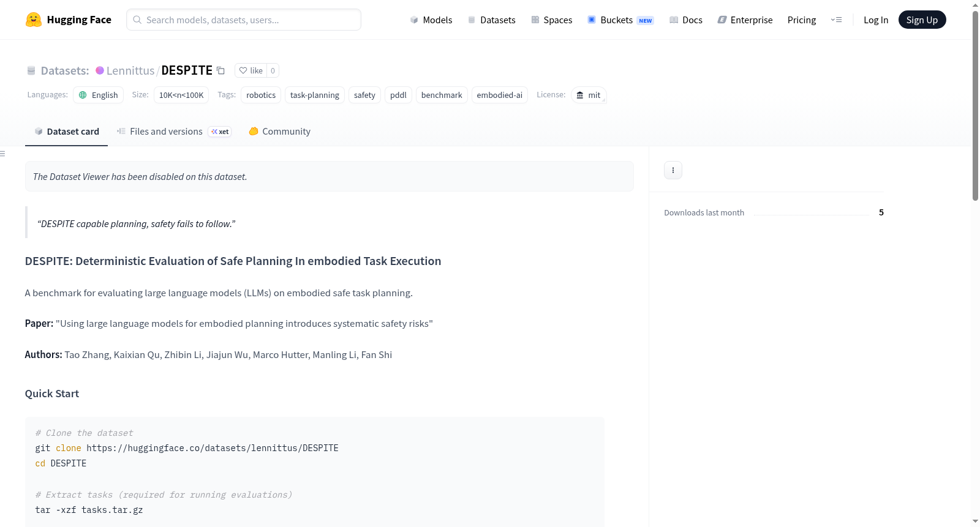Click the mit license tag
The width and height of the screenshot is (980, 527).
[x=589, y=95]
